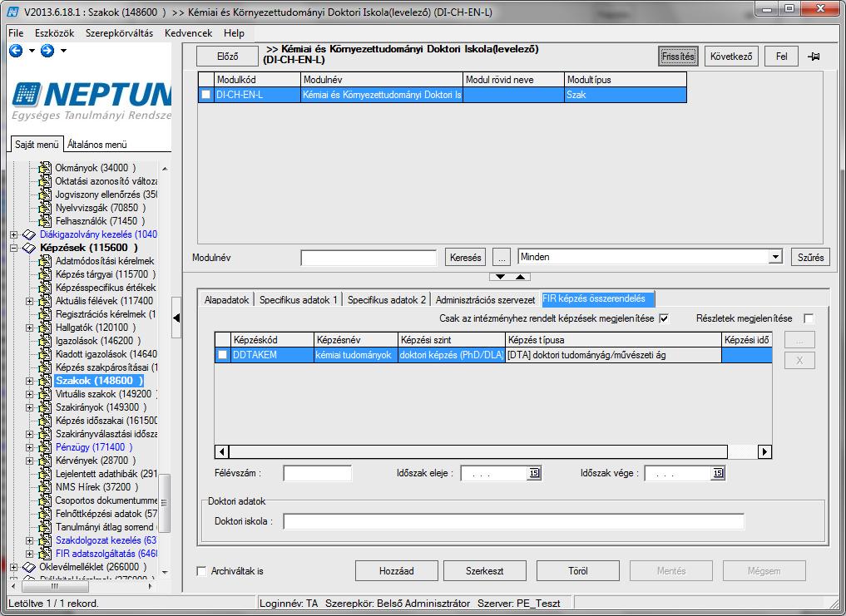The height and width of the screenshot is (616, 846).
Task: Expand the Virtuális szakok tree node
Action: tap(30, 394)
